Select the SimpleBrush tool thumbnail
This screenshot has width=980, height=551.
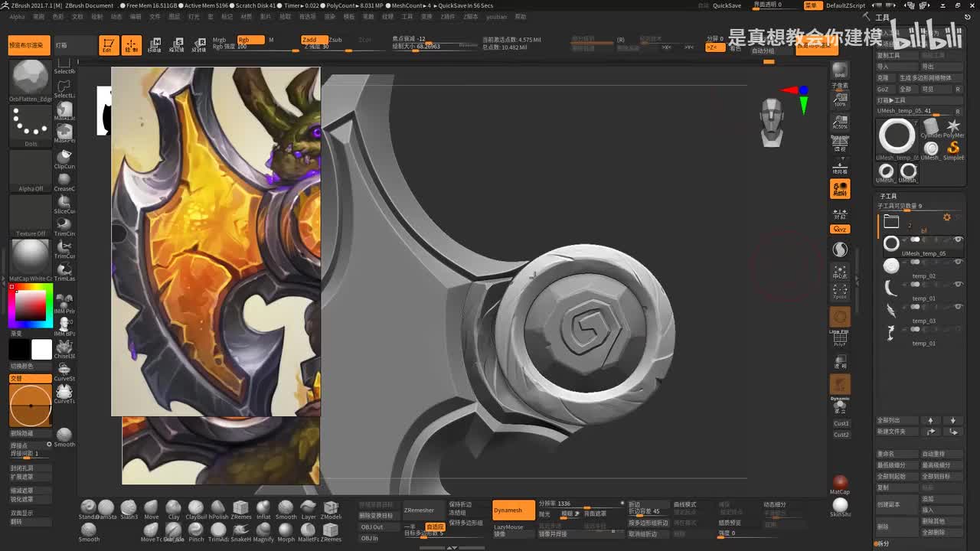[x=954, y=148]
